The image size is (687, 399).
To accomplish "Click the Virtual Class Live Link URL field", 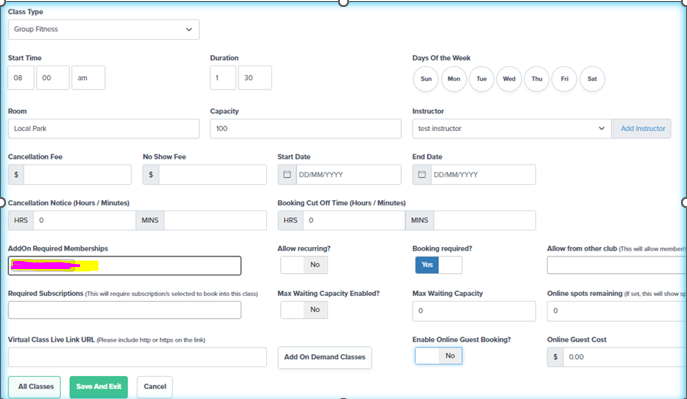I will tap(137, 357).
